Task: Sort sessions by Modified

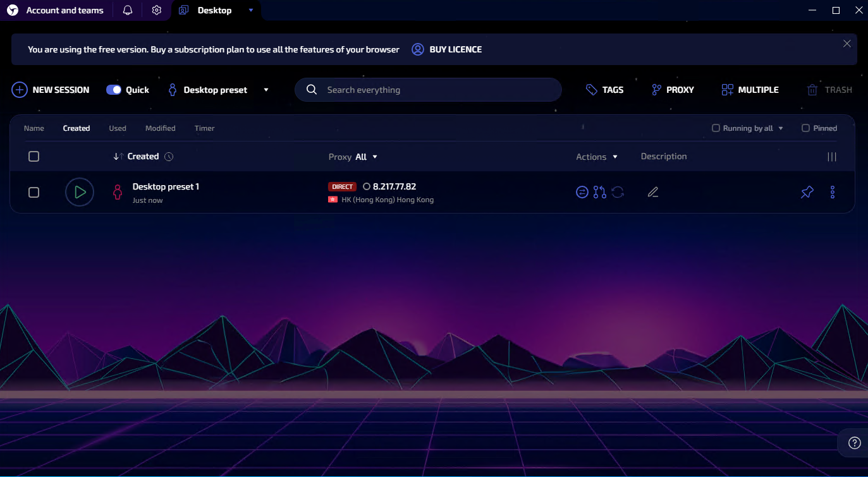Action: click(x=160, y=128)
